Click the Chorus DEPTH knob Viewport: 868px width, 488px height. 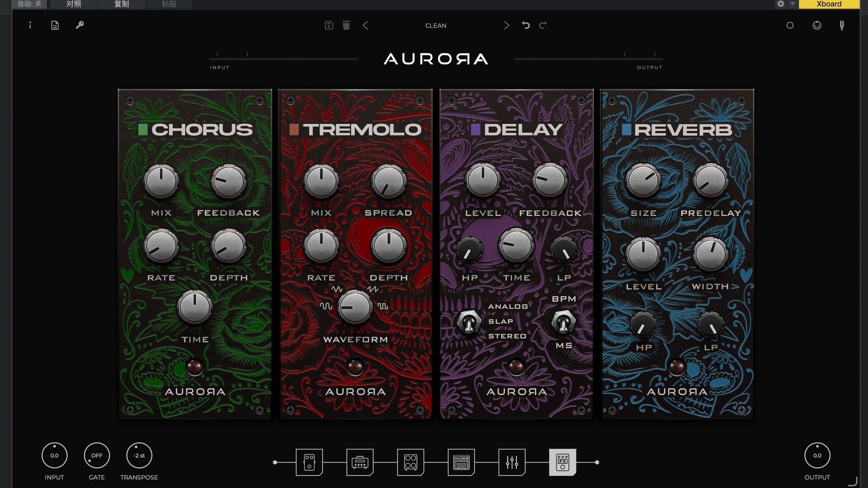(228, 247)
